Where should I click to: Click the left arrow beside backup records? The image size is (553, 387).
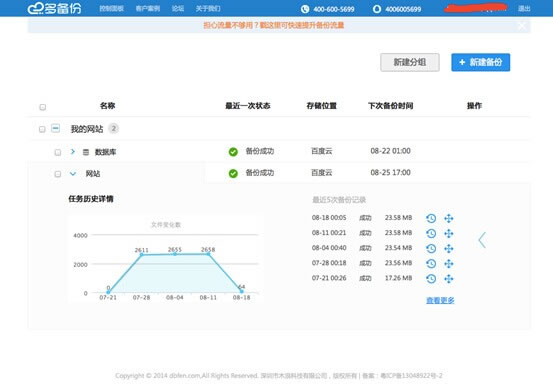point(482,240)
